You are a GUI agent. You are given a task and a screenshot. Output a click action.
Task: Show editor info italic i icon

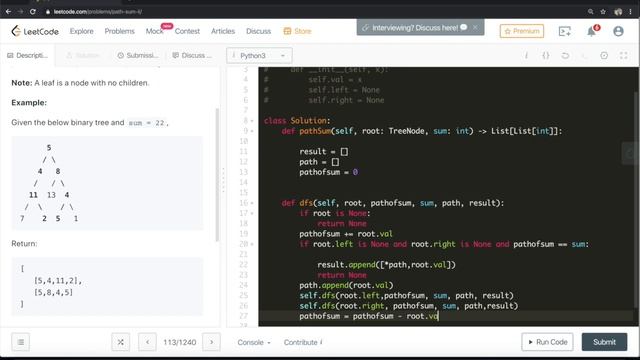526,56
